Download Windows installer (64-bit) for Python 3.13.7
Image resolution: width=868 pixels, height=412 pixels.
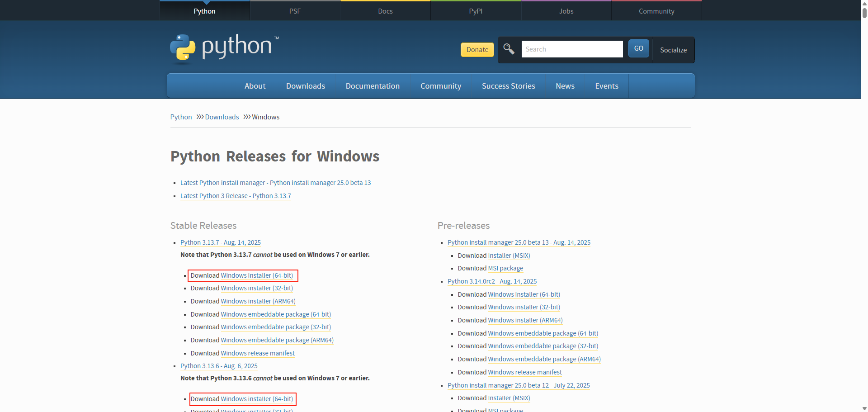(256, 275)
